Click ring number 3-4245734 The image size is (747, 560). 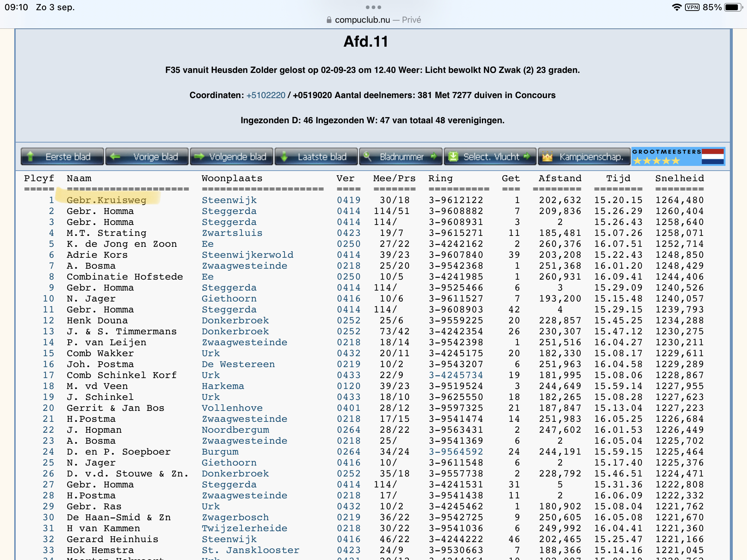click(x=456, y=375)
